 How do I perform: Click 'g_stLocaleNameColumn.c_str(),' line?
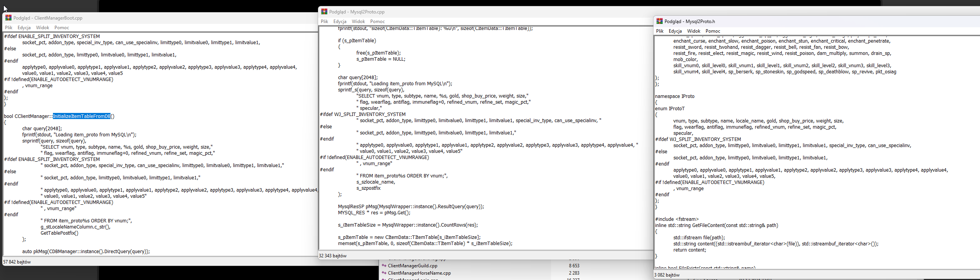coord(76,227)
